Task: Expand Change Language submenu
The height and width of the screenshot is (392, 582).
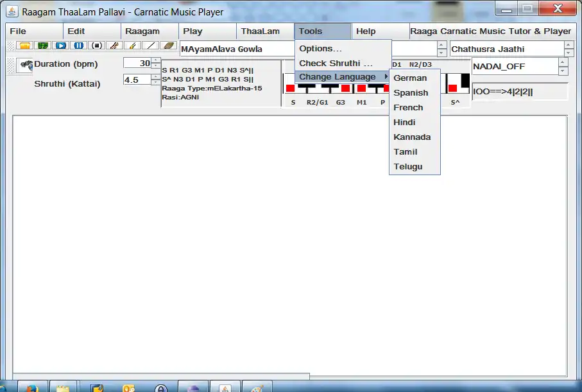Action: coord(343,77)
